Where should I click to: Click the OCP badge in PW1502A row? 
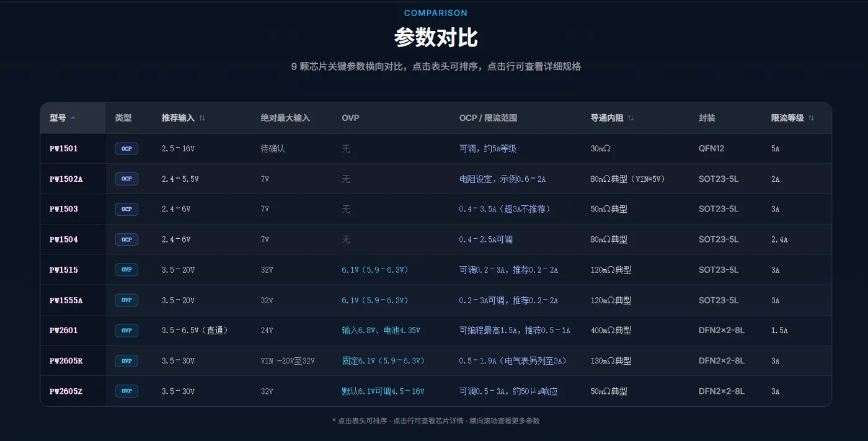coord(126,179)
